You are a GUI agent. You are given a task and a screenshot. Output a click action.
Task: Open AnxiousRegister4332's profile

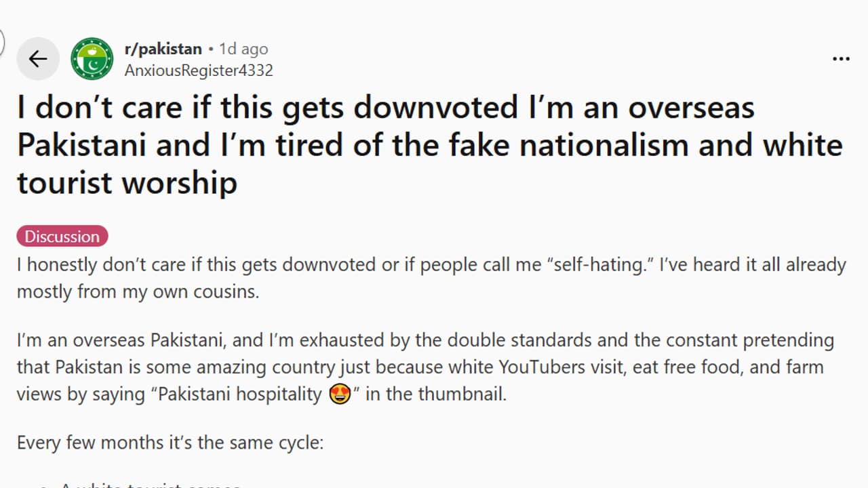point(199,70)
